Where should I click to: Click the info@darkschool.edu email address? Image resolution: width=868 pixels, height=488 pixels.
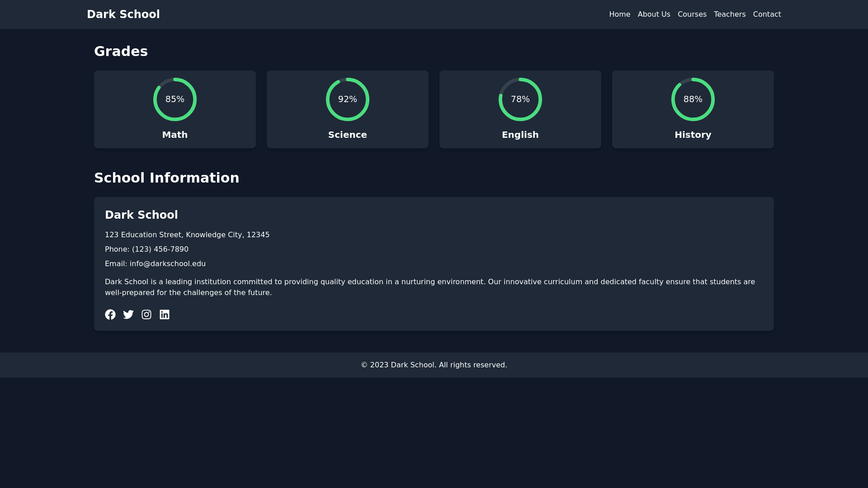pos(167,264)
